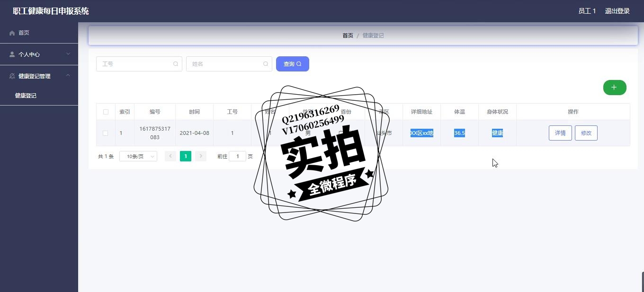Click the 员工 1 user label
Viewport: 644px width, 292px height.
click(587, 11)
